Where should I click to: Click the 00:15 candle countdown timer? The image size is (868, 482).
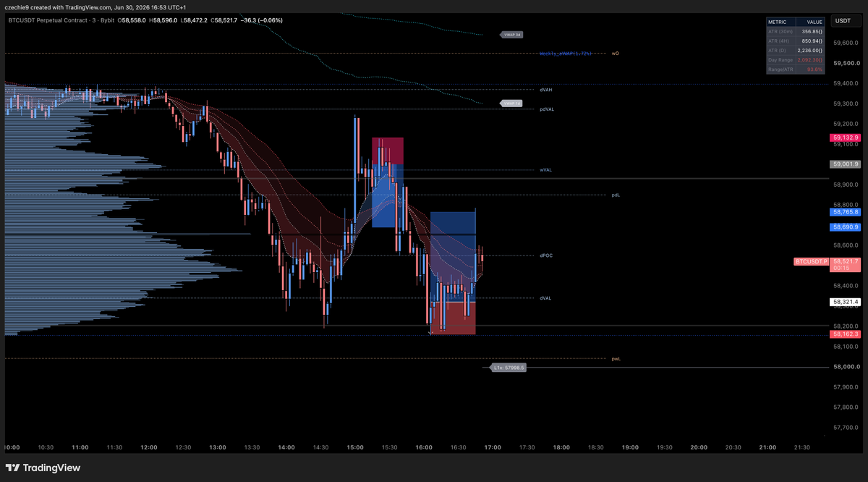[841, 269]
